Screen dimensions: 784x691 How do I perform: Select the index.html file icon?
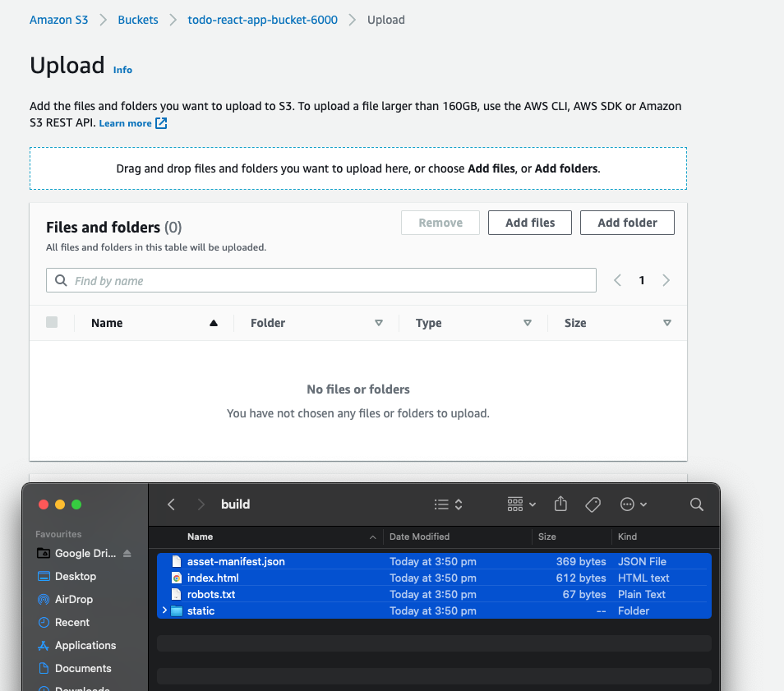point(177,578)
